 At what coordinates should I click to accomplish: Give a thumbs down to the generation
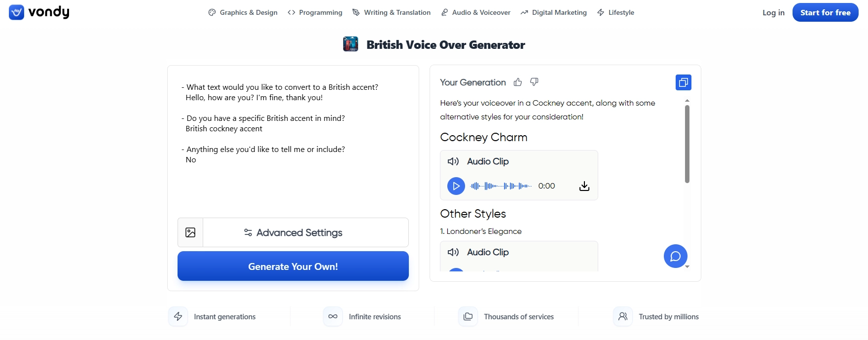click(x=534, y=82)
